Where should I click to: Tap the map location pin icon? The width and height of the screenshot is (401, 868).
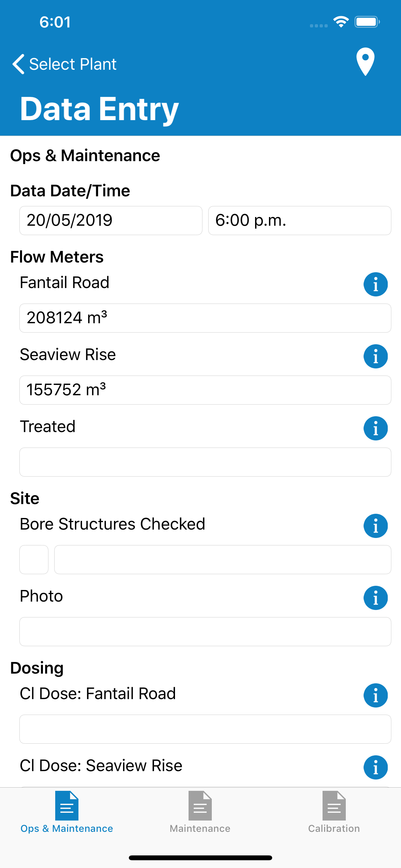coord(365,62)
